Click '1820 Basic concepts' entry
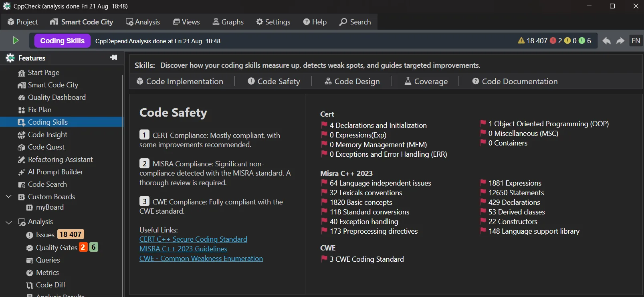Viewport: 644px width, 297px height. click(361, 202)
